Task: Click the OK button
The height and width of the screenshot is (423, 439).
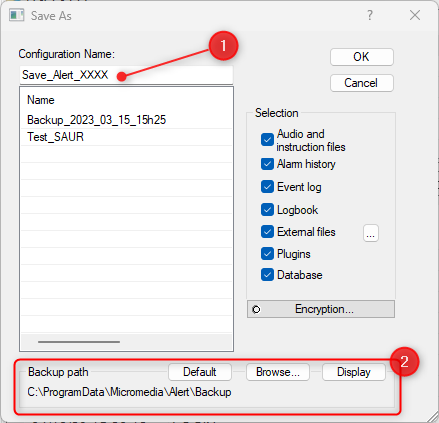Action: tap(362, 57)
